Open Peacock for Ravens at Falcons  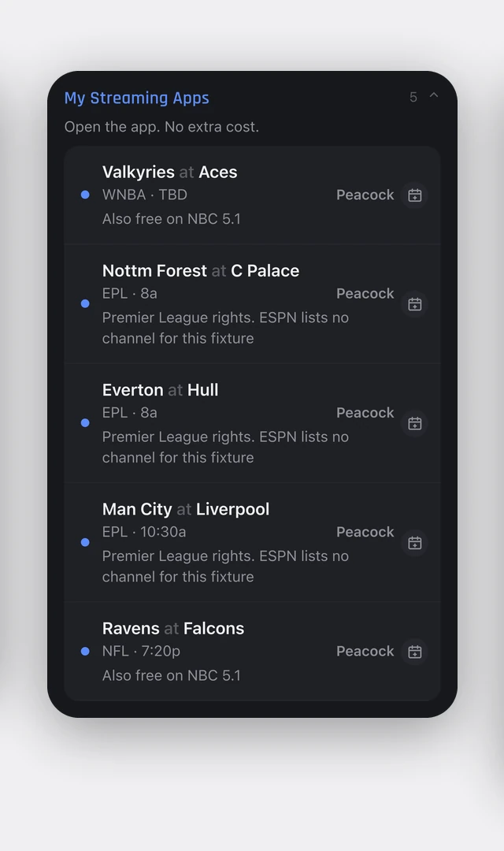point(365,652)
